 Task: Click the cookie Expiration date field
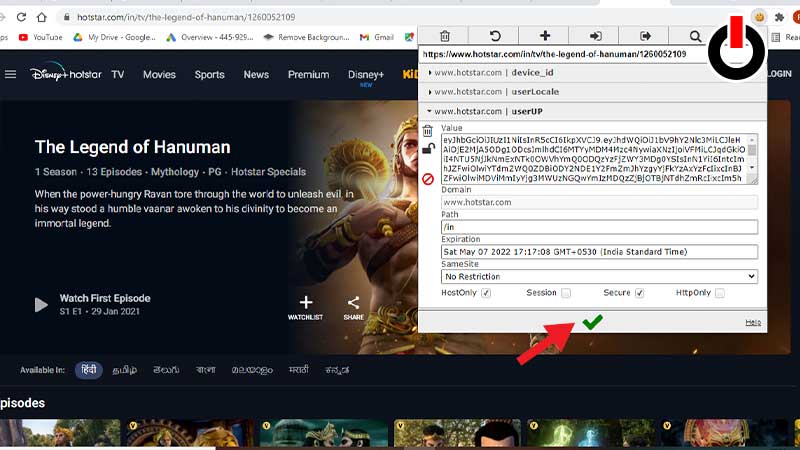pyautogui.click(x=599, y=252)
